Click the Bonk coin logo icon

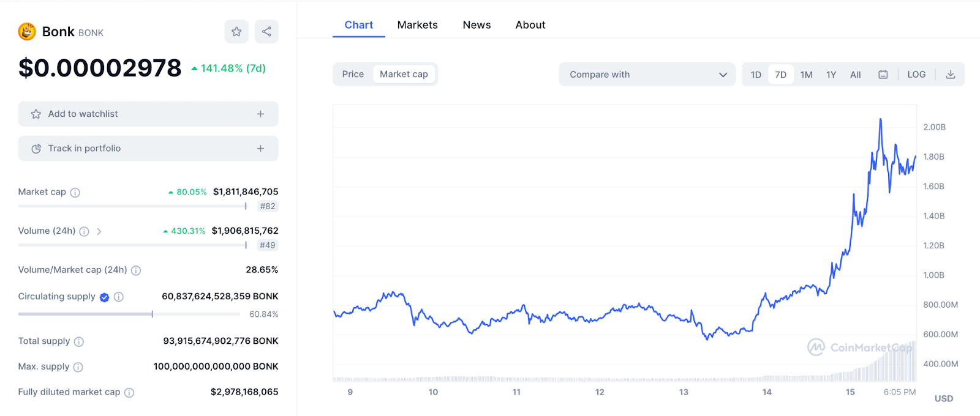[27, 31]
